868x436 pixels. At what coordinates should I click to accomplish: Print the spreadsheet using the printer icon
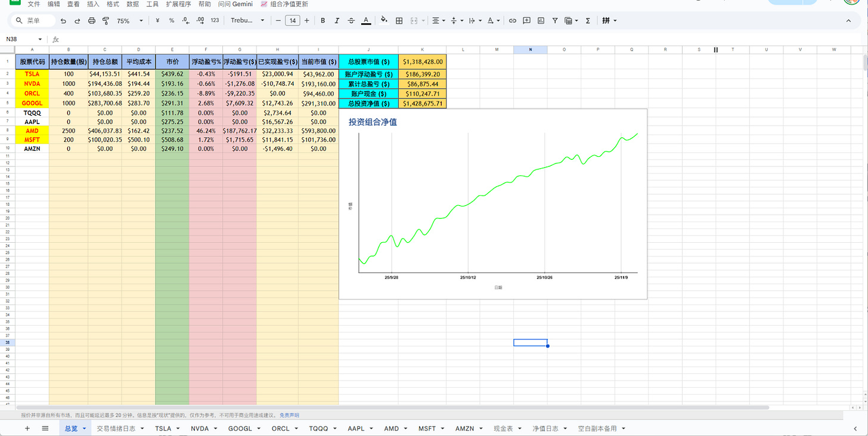pos(92,21)
